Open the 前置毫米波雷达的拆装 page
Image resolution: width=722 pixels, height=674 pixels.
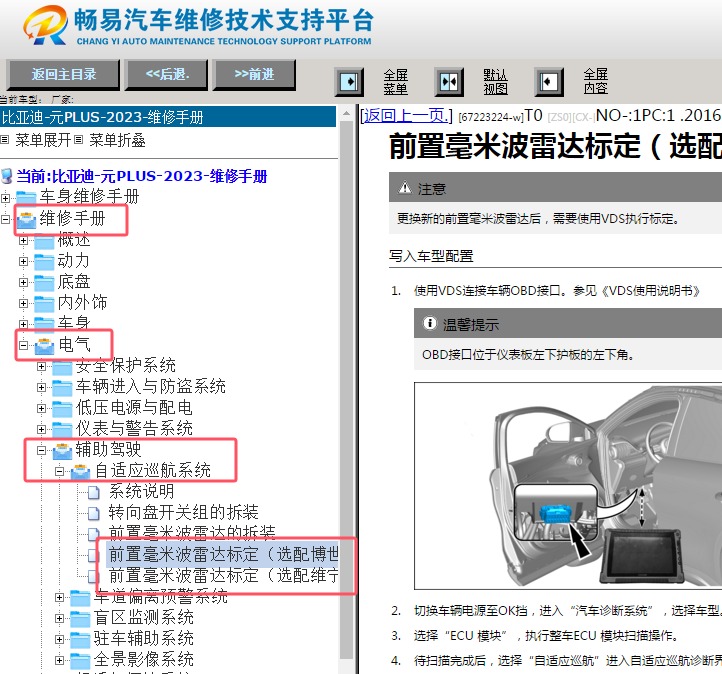point(192,533)
